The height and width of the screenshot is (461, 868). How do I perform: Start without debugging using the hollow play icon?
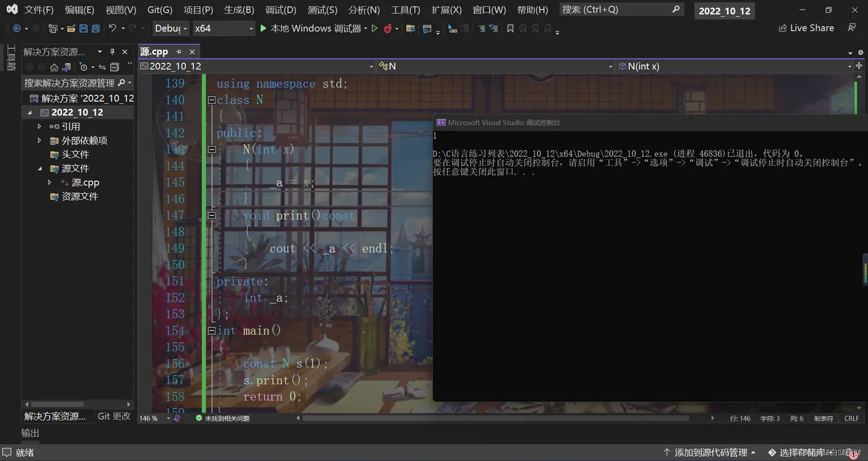pos(374,29)
